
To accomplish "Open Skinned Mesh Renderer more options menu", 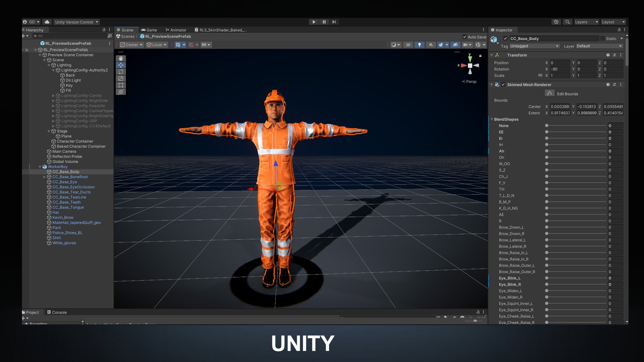I will (x=621, y=84).
